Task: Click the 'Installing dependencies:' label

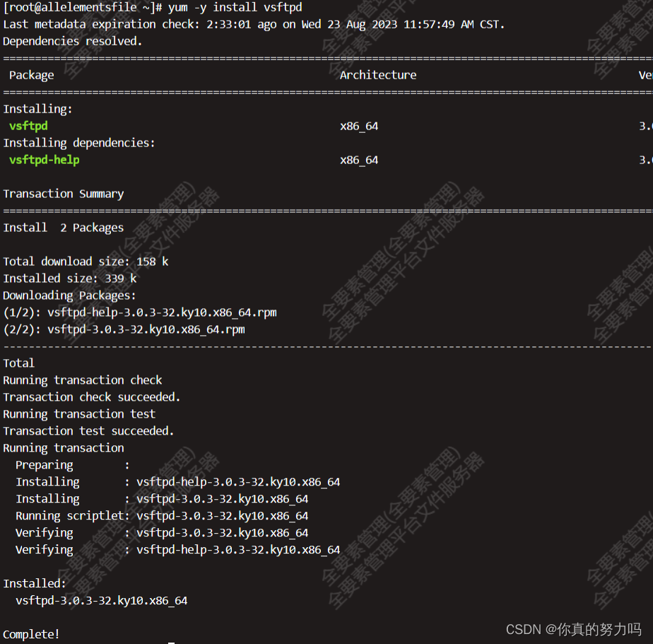Action: (x=79, y=143)
